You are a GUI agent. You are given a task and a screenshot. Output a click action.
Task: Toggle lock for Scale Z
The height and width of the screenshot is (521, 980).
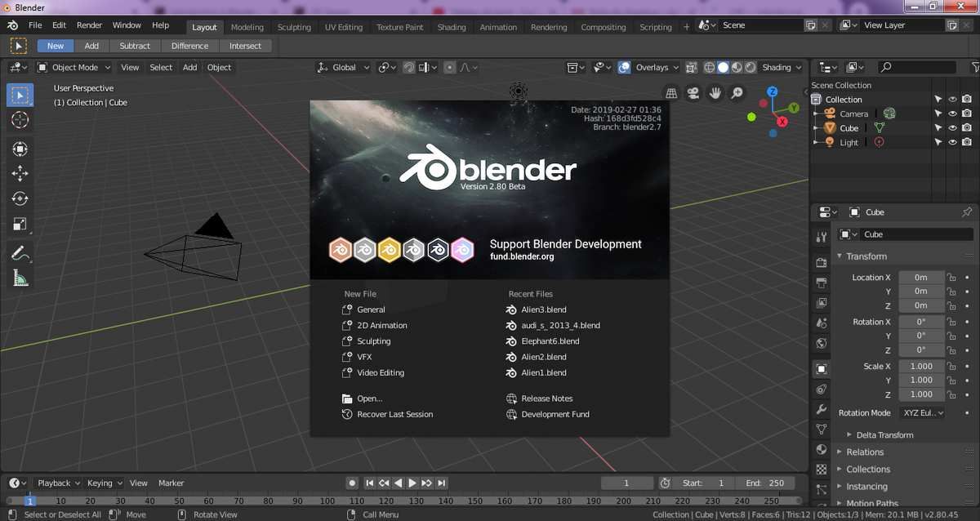coord(951,394)
